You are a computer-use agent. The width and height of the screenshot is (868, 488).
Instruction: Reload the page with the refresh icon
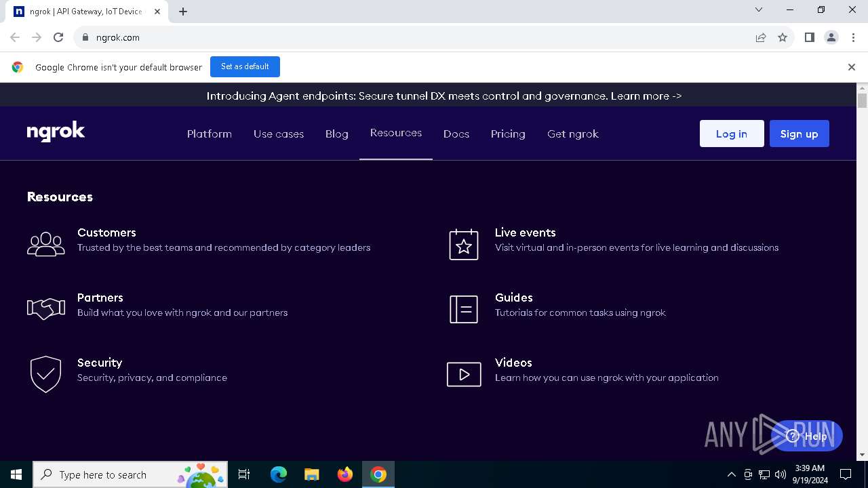58,37
